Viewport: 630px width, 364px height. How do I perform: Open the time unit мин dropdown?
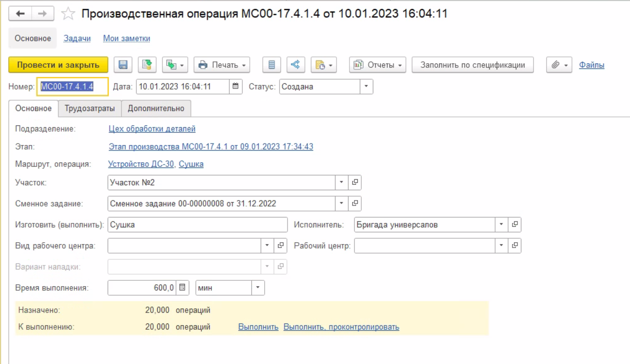tap(258, 288)
